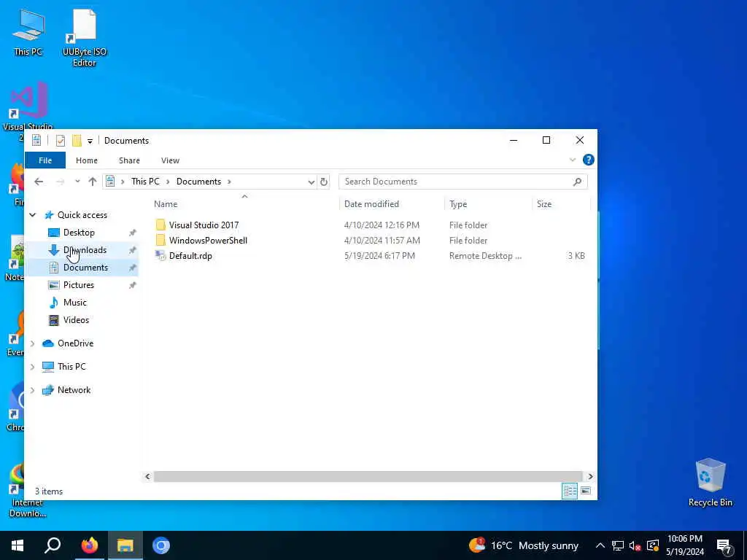This screenshot has width=747, height=560.
Task: Collapse the Quick access tree node
Action: [32, 215]
